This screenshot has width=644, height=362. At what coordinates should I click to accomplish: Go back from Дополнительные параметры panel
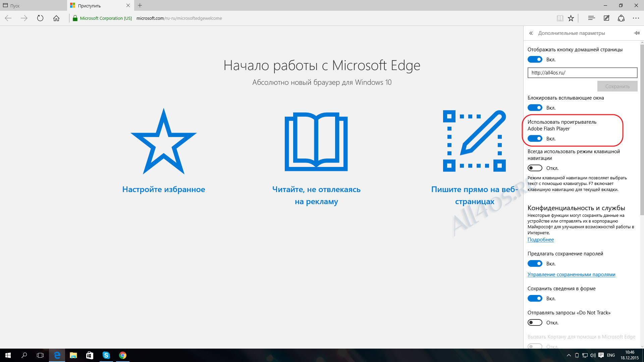[531, 33]
